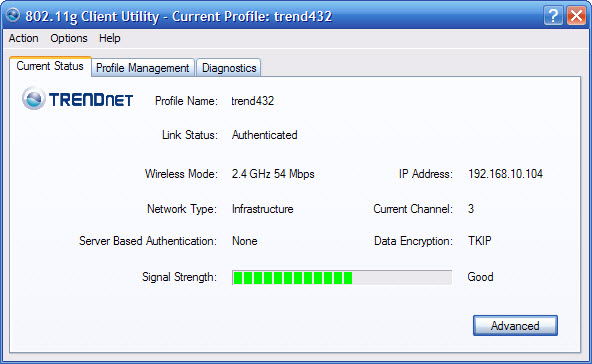Click the IP address 192.168.10.104
Viewport: 592px width, 364px height.
click(505, 174)
